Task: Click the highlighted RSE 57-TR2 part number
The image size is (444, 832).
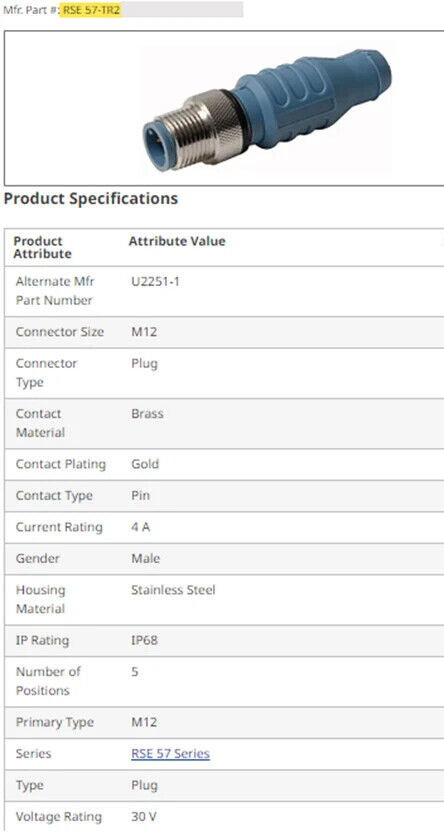Action: pyautogui.click(x=91, y=10)
